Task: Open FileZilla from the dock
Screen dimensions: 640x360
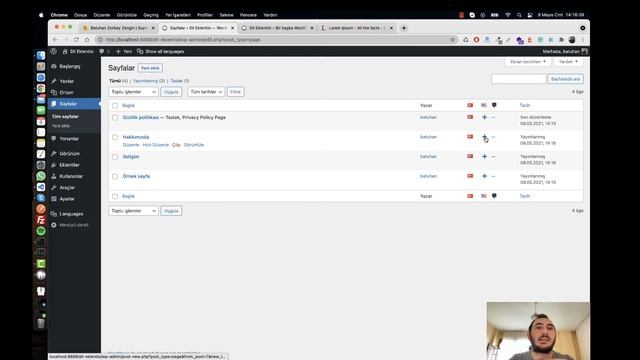Action: 41,220
